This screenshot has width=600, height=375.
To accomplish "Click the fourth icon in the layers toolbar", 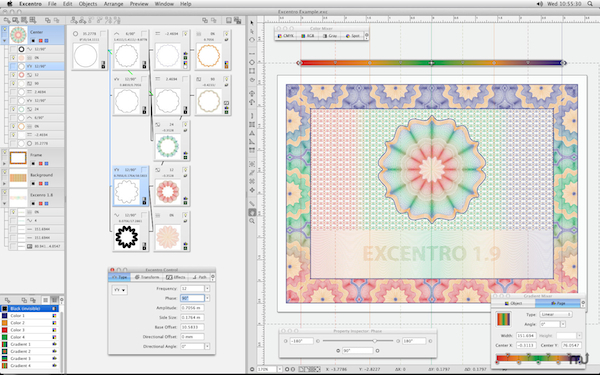I will point(33,20).
